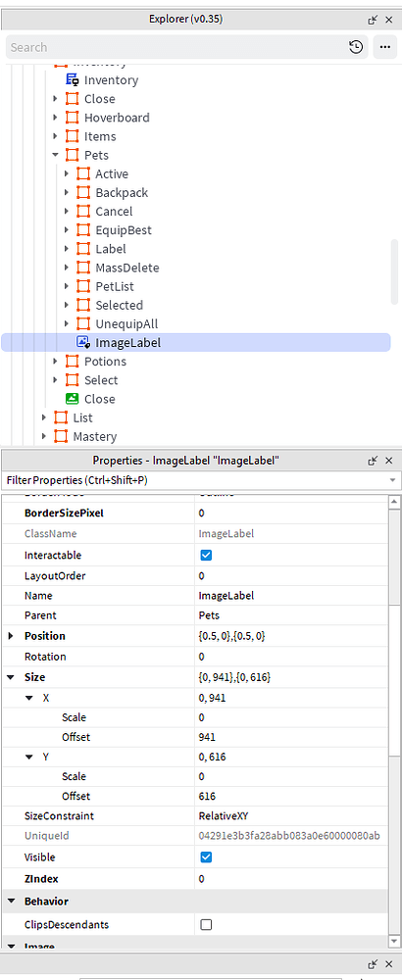This screenshot has width=402, height=980.
Task: Undock the Properties panel
Action: pos(374,461)
